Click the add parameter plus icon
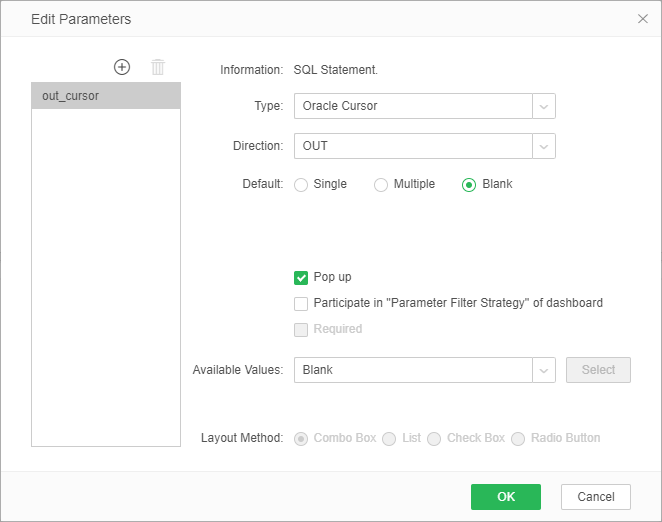 pos(122,67)
